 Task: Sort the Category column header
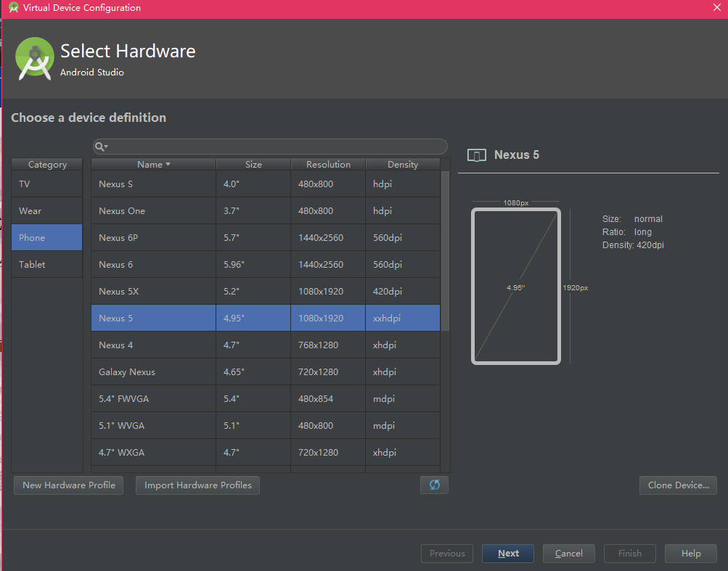click(47, 165)
